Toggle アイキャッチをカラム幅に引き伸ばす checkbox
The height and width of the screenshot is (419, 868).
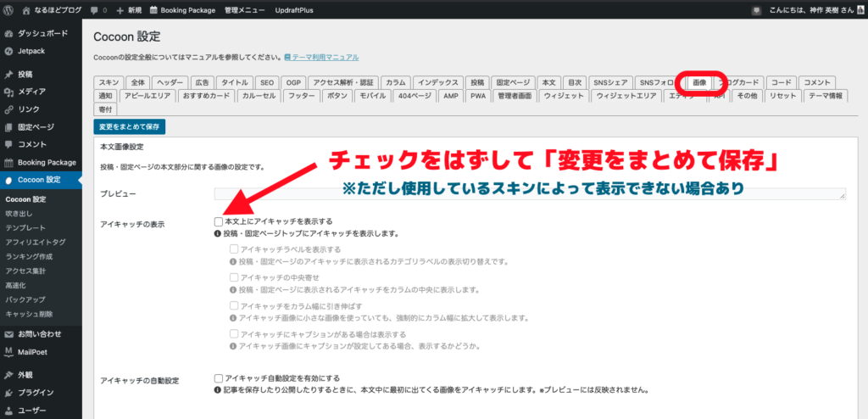(234, 306)
